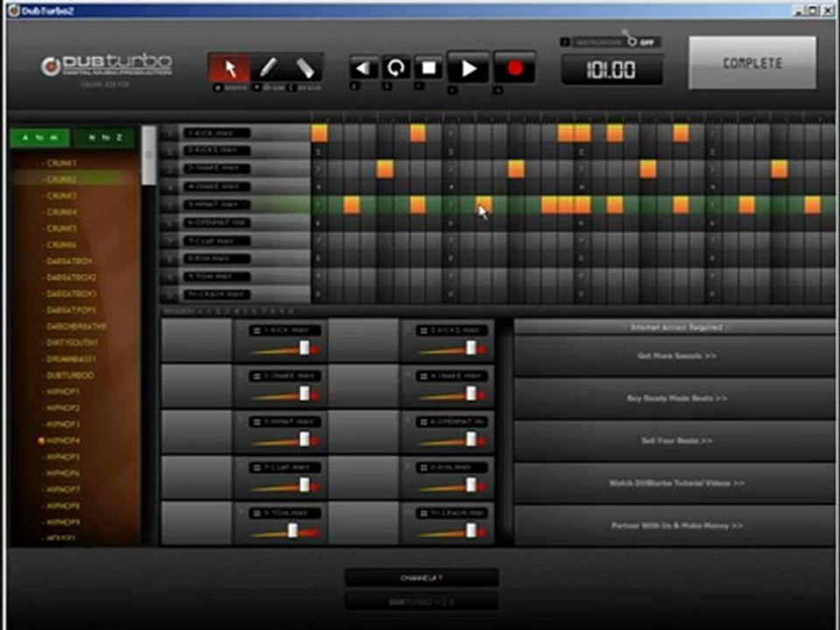
Task: Click the 9-TOM.wav volume slider handle
Action: coord(292,530)
